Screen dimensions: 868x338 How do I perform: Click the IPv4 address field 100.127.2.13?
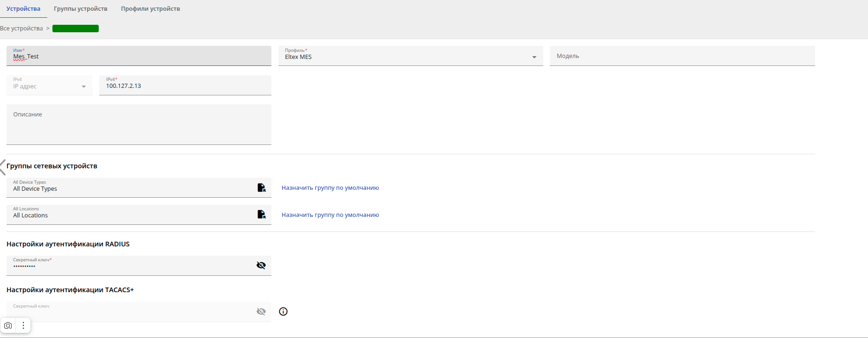[185, 86]
